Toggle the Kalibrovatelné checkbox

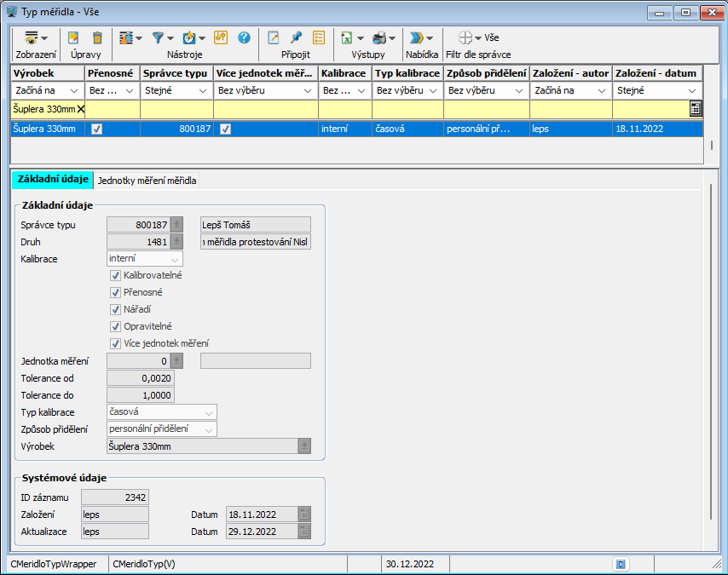(115, 276)
